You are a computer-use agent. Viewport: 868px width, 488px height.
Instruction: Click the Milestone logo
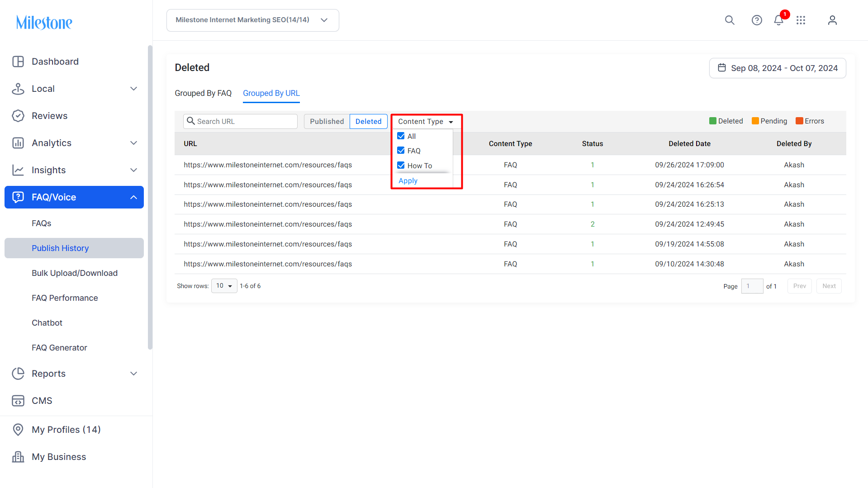[44, 22]
